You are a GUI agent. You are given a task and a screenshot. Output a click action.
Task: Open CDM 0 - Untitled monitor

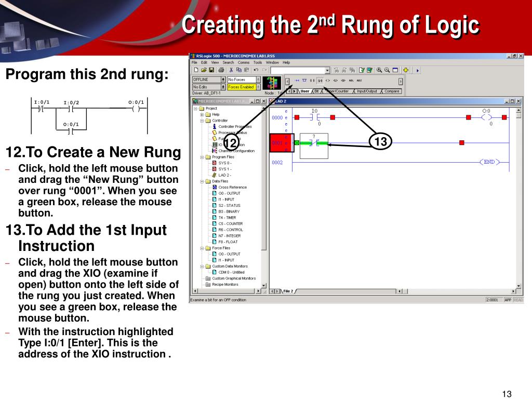pos(231,272)
